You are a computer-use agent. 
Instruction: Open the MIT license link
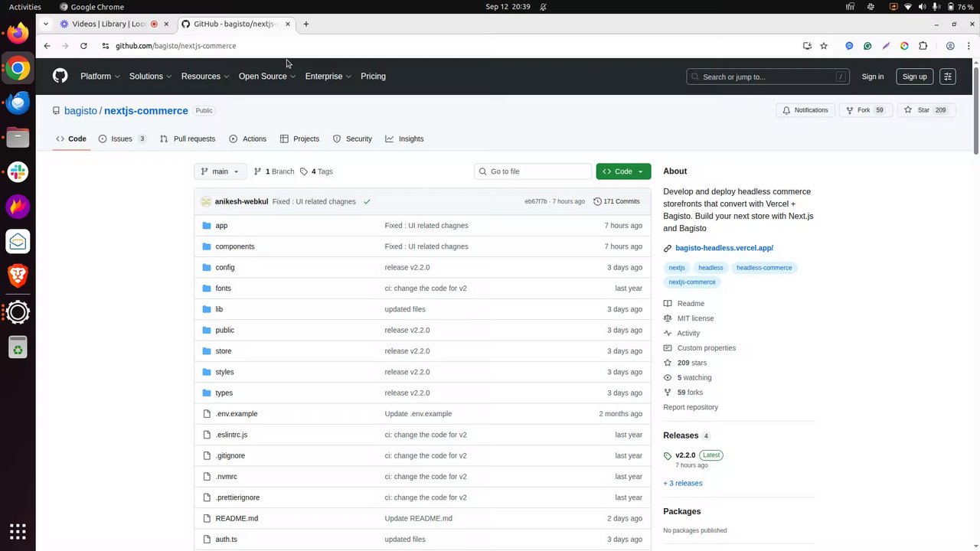point(695,318)
